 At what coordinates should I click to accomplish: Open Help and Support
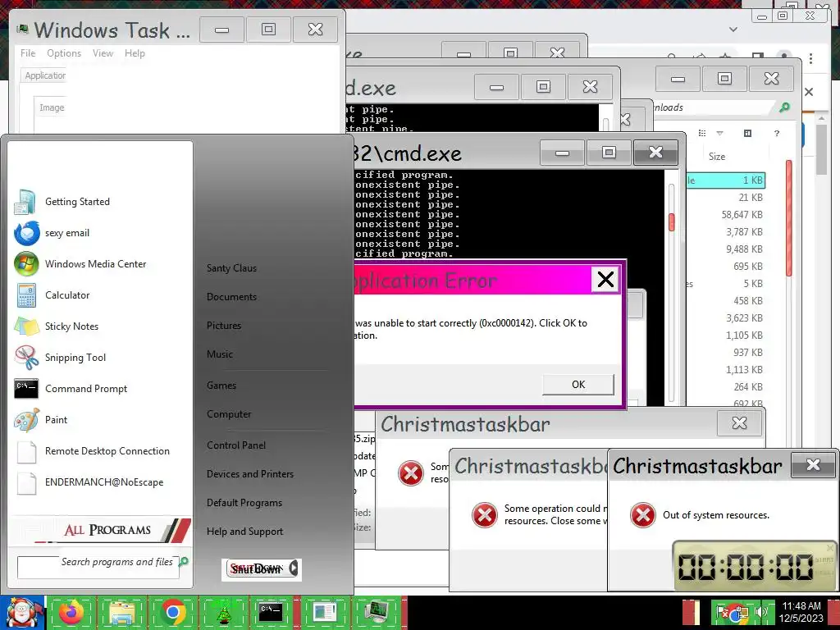tap(244, 532)
